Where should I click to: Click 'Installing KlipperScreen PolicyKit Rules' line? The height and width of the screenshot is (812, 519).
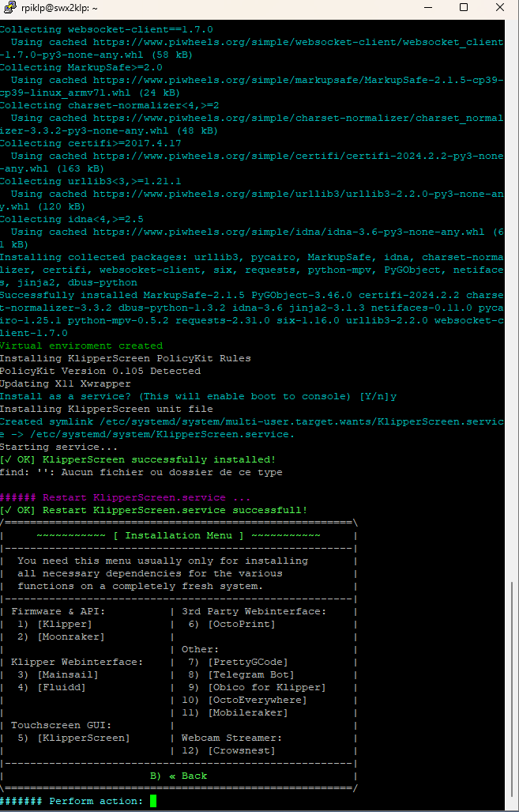pyautogui.click(x=126, y=358)
